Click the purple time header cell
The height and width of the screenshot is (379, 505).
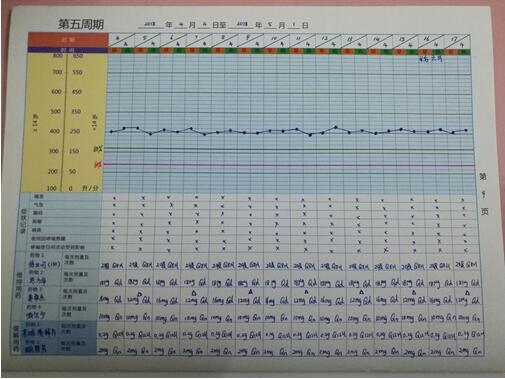coord(68,50)
